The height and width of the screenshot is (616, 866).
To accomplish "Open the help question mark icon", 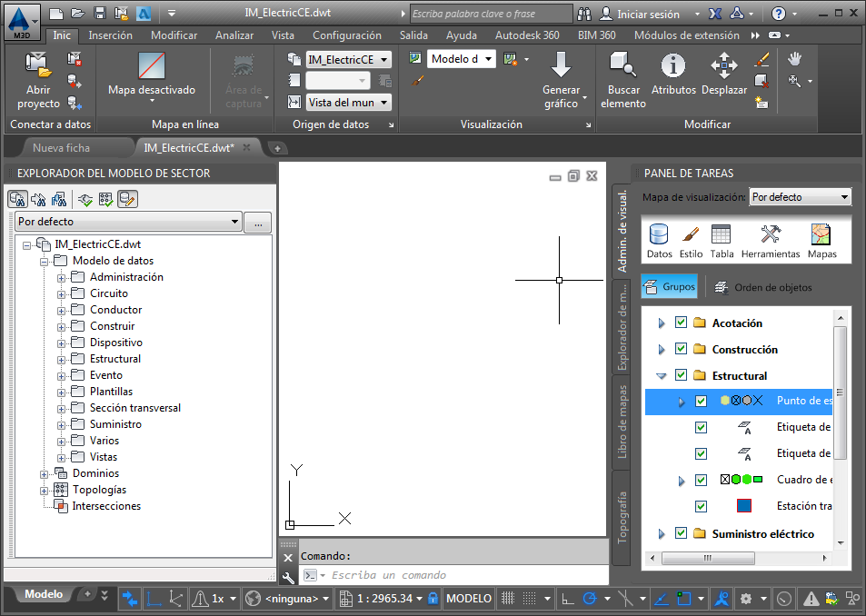I will point(778,14).
